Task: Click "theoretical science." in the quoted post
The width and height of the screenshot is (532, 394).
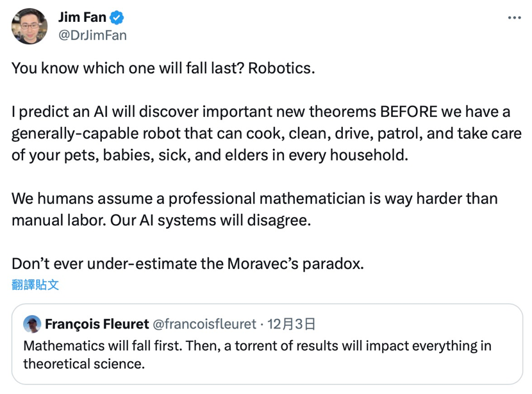Action: pyautogui.click(x=83, y=364)
